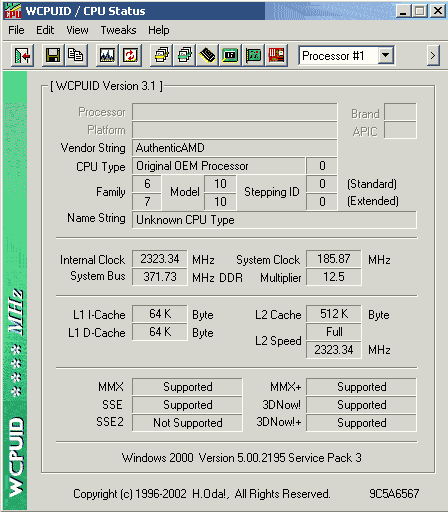Click the empty Processor name field
This screenshot has height=512, width=448.
(235, 112)
